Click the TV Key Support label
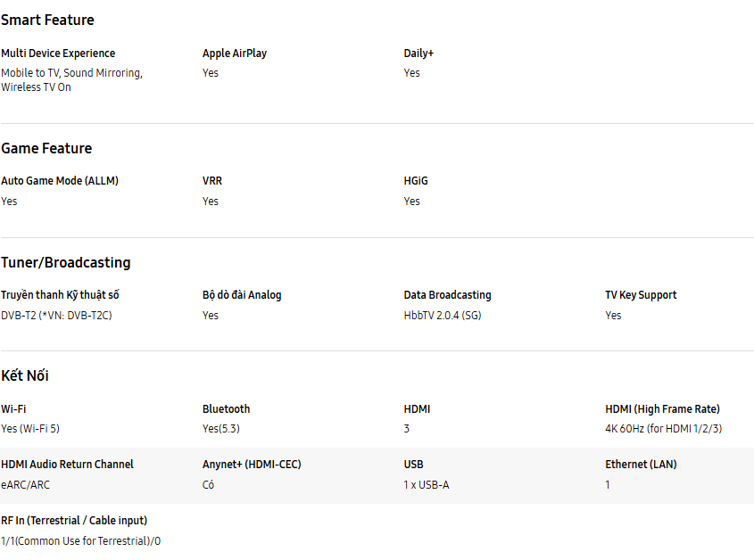 click(641, 295)
